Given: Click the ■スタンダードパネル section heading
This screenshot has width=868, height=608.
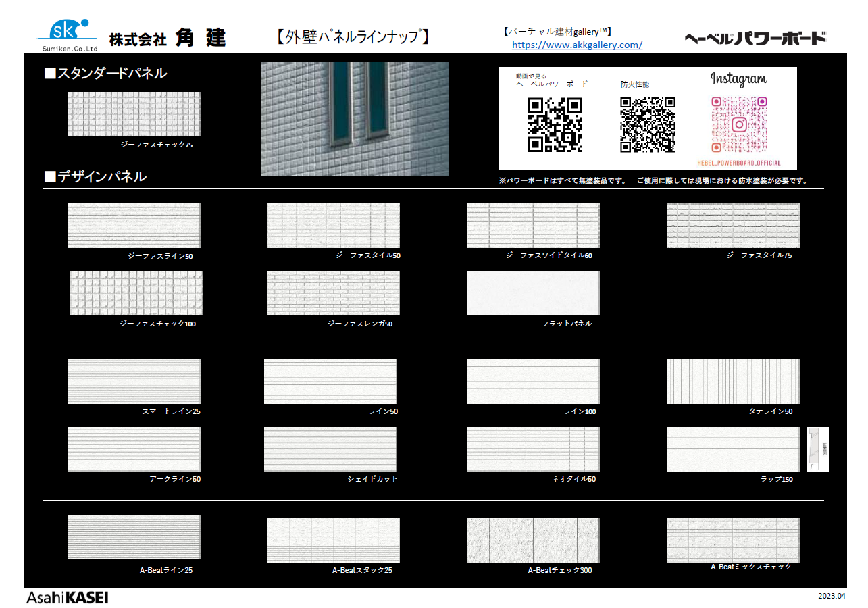Looking at the screenshot, I should (105, 74).
